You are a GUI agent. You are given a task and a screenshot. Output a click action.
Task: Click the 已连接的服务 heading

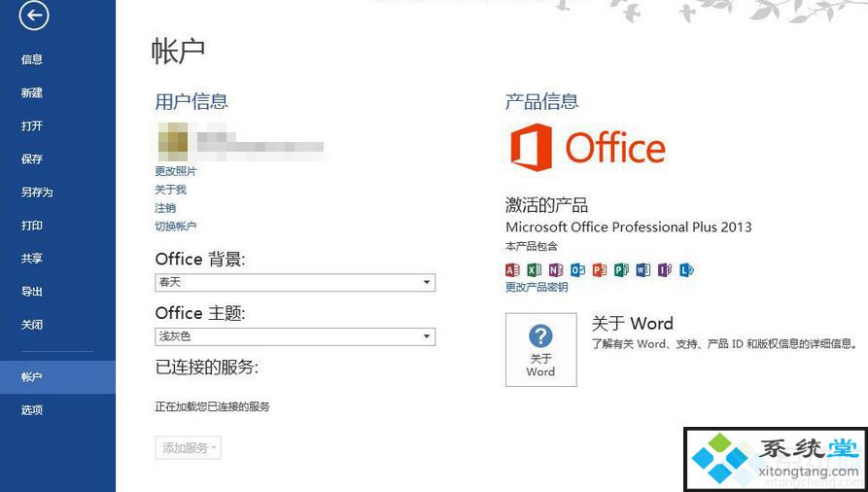point(207,367)
